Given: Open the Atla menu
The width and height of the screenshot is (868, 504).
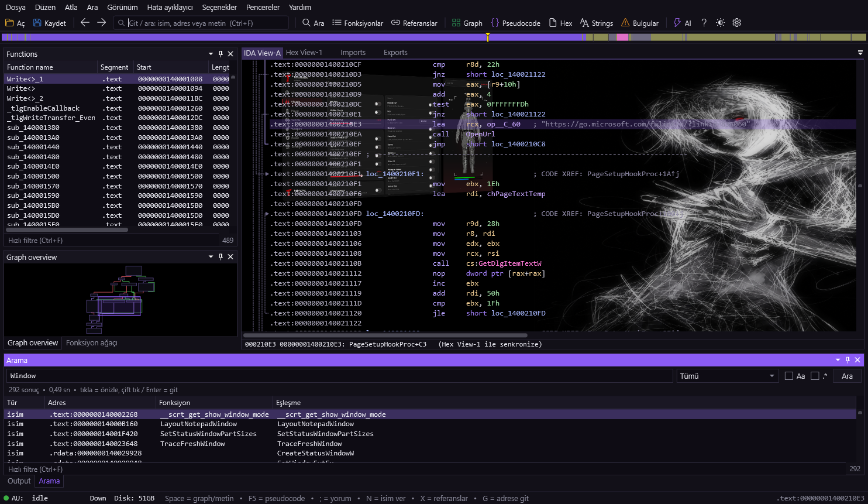Looking at the screenshot, I should [71, 7].
